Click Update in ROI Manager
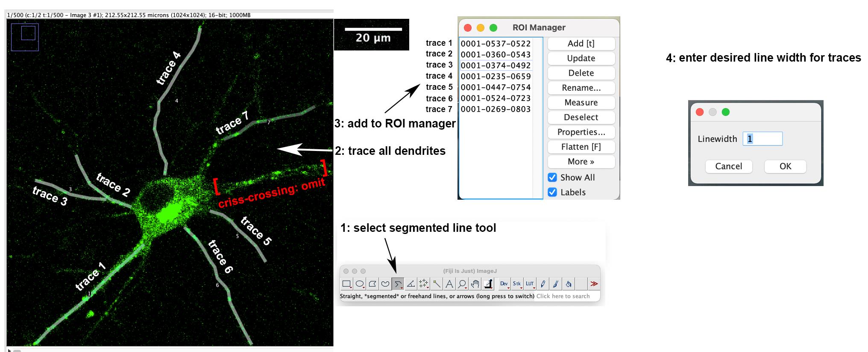This screenshot has height=352, width=868. [x=581, y=58]
